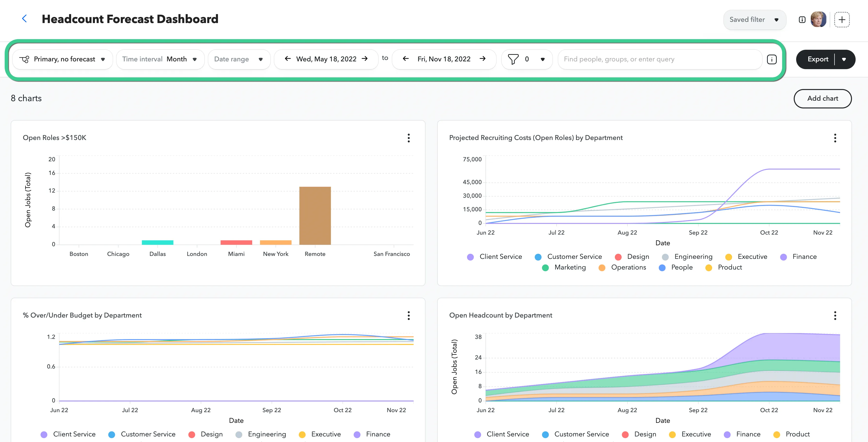
Task: Open the Saved filter dropdown
Action: [x=754, y=20]
